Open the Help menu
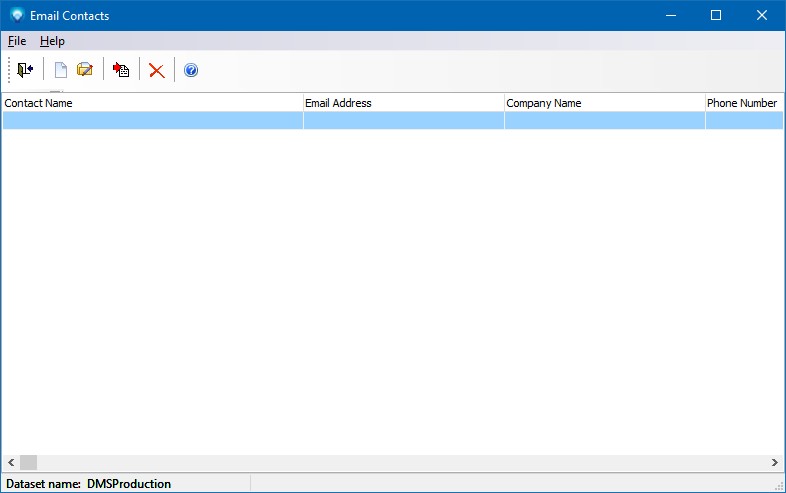This screenshot has width=786, height=493. [52, 41]
